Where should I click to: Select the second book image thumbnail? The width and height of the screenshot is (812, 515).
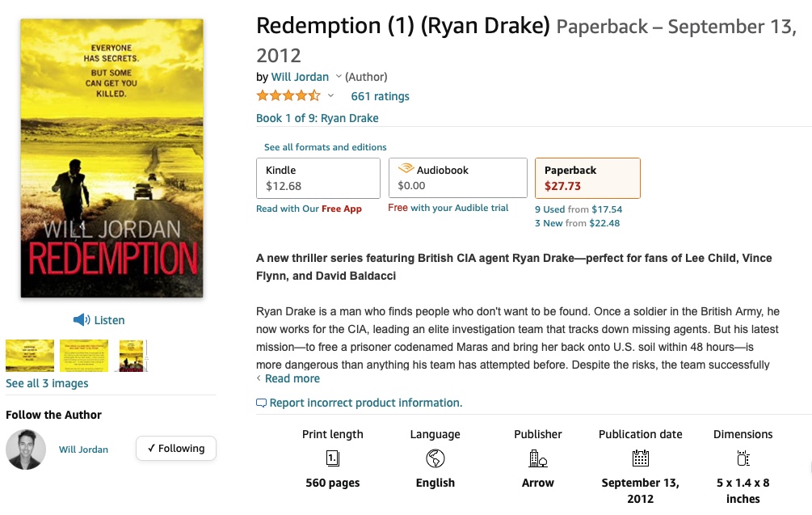(84, 356)
